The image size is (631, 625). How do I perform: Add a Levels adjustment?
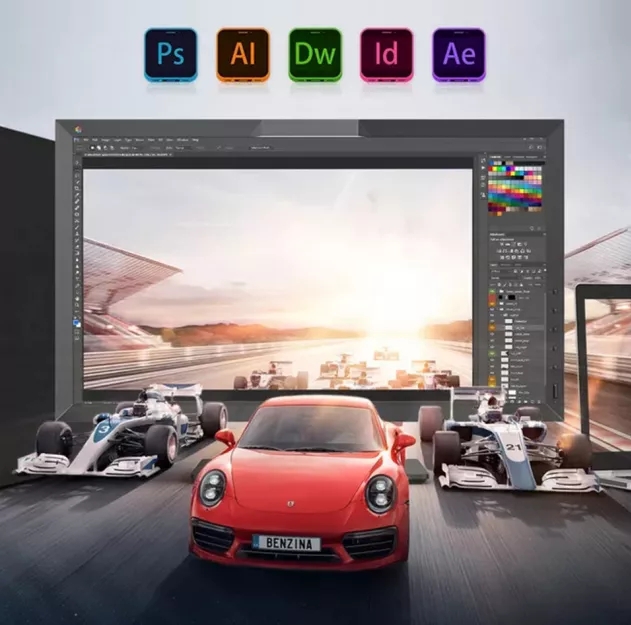507,244
